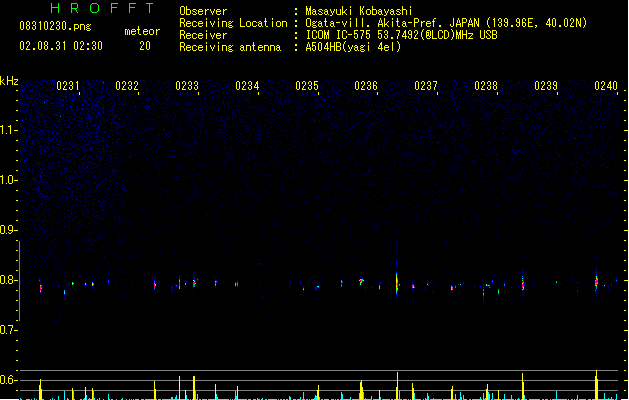Click observer name Masayuki Kobayashi
This screenshot has width=629, height=400.
(x=359, y=11)
